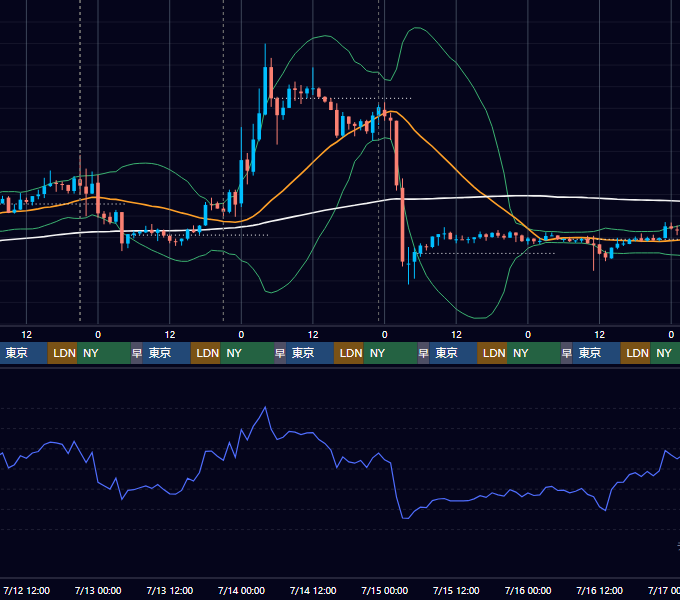Click the 7/13 00:00 date label
This screenshot has height=600, width=680.
point(98,590)
